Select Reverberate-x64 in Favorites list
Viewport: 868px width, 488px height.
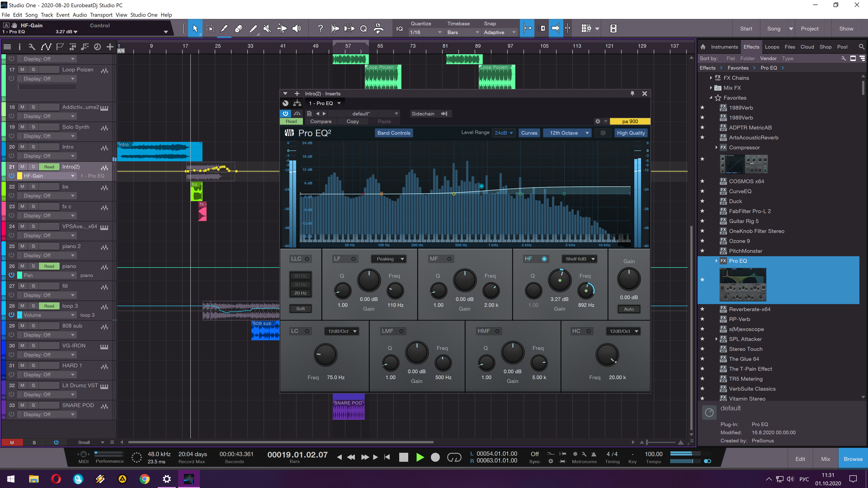point(749,309)
